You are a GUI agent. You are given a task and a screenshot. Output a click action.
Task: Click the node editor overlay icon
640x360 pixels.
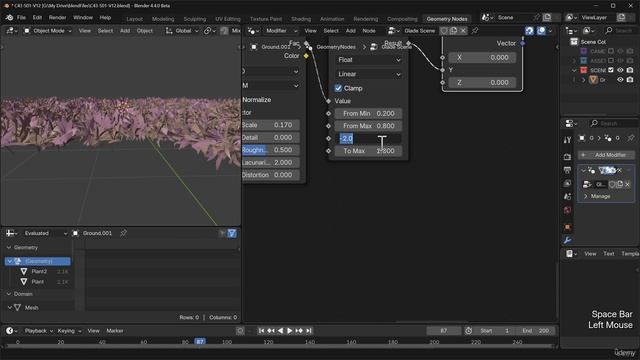[541, 31]
